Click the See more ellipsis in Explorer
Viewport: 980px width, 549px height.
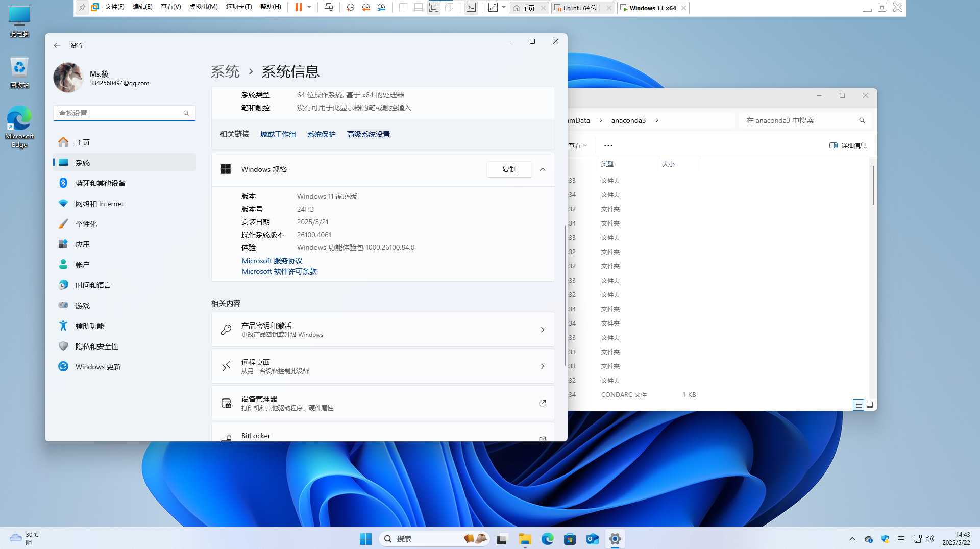point(608,145)
